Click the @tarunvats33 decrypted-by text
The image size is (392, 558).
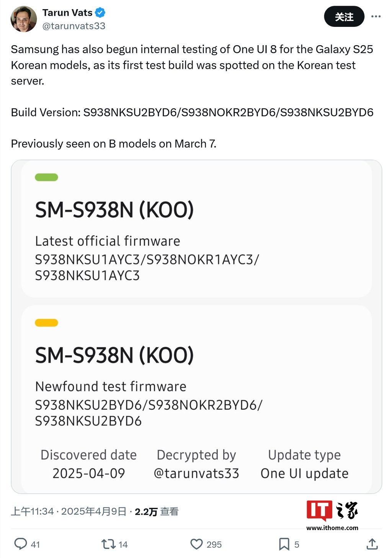[x=196, y=473]
